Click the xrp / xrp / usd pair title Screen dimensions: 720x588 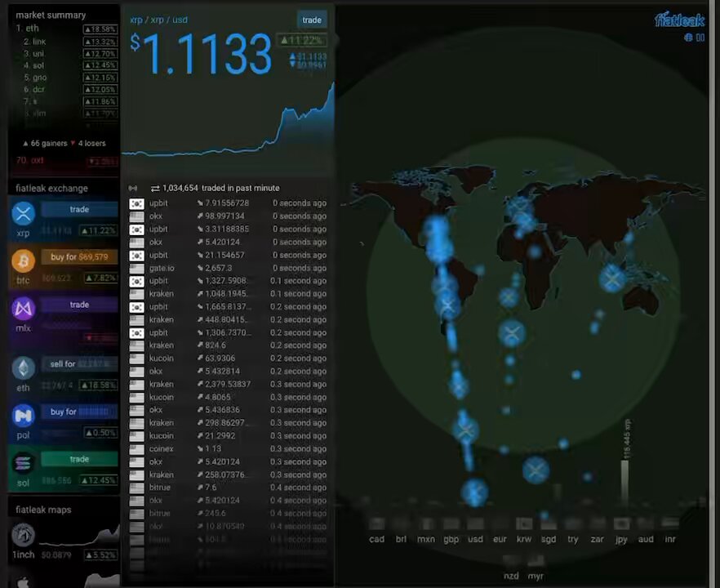point(159,20)
